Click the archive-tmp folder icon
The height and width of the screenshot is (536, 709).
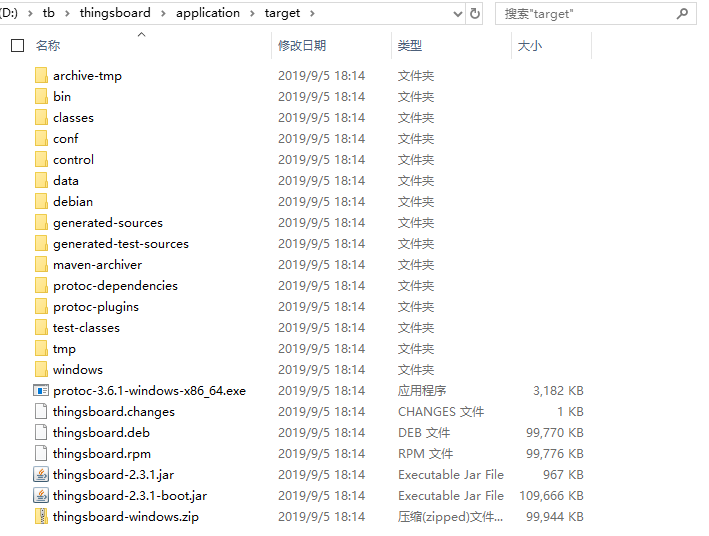click(x=41, y=76)
